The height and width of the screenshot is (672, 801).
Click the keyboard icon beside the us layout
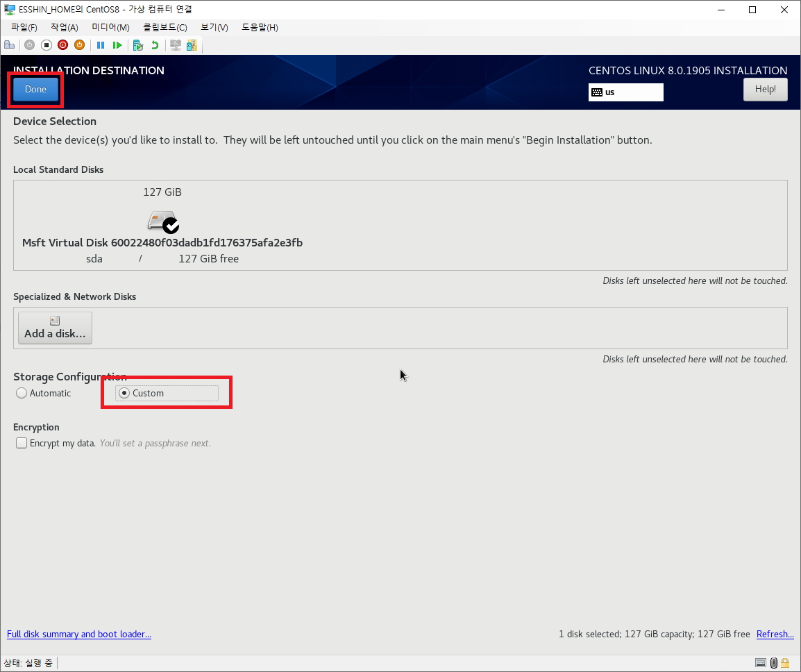597,92
